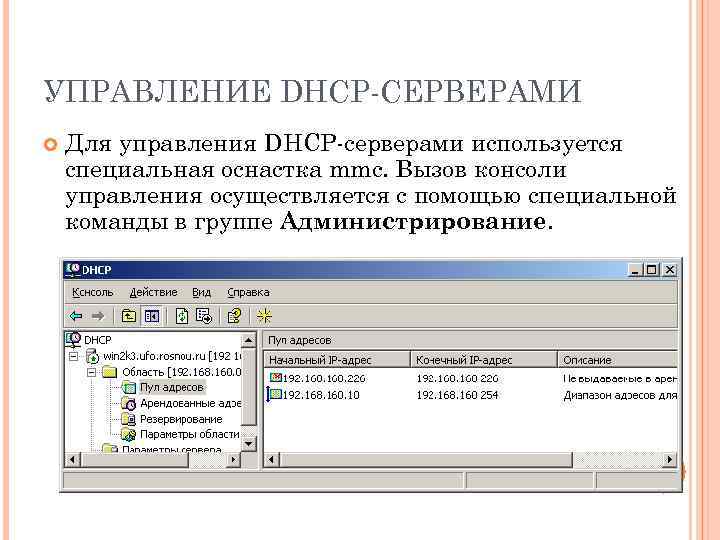Screen dimensions: 720x540
Task: Click exclusion range icon for 192.168.160.226
Action: pyautogui.click(x=276, y=378)
